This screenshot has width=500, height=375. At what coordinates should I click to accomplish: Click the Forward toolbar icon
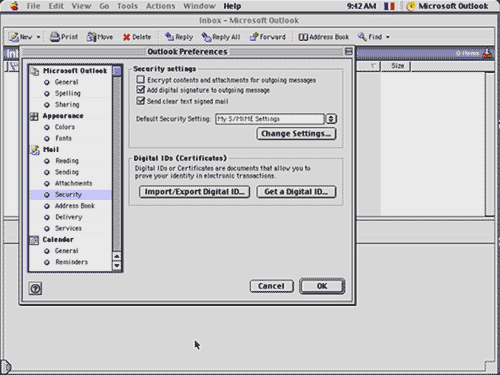pos(254,37)
